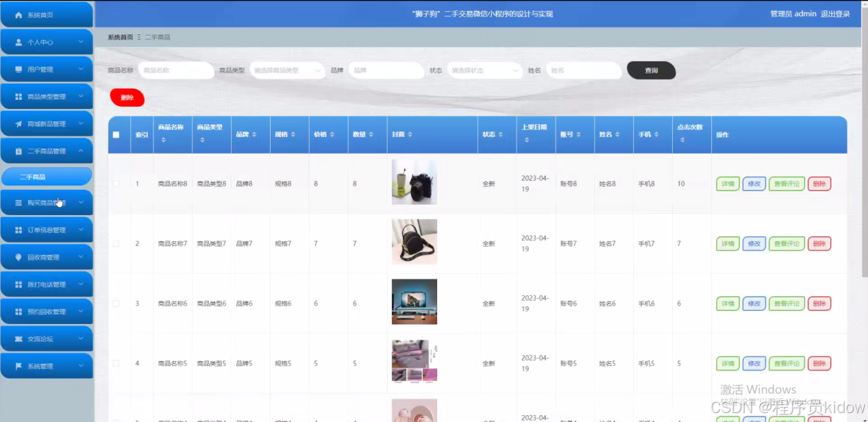Click 退出登录 to log out
868x422 pixels.
pos(835,14)
